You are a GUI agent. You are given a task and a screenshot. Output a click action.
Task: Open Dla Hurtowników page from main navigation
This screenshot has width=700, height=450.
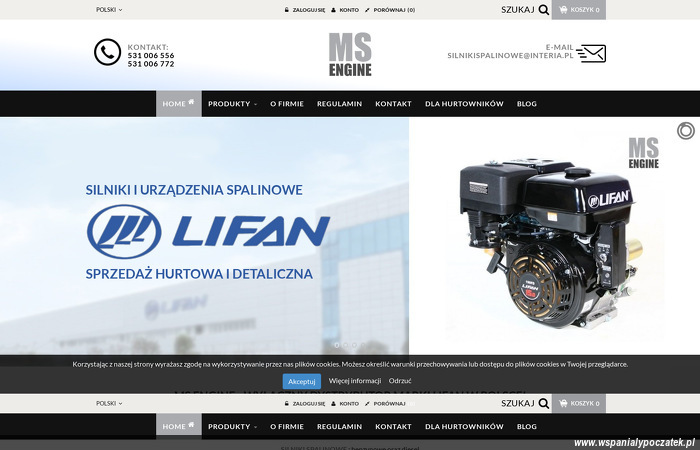(x=464, y=104)
